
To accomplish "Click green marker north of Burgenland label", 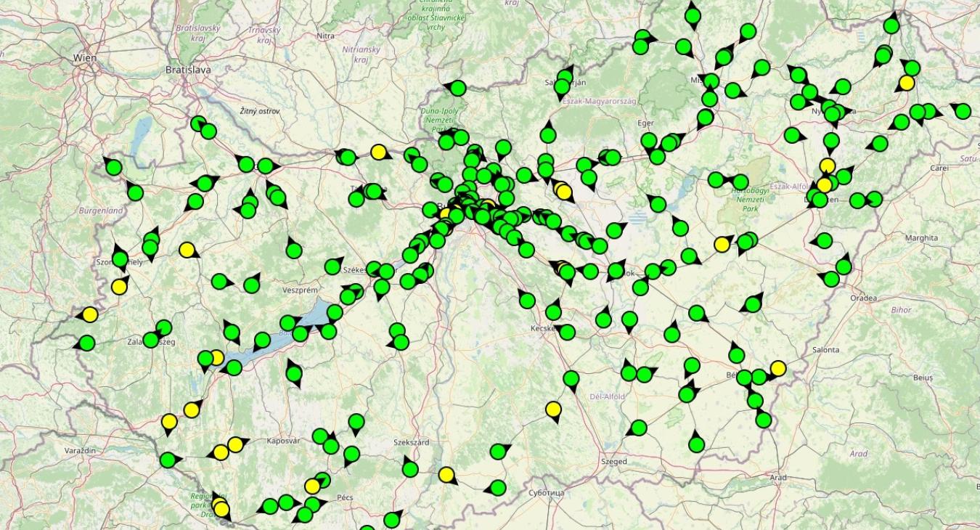I will coord(113,168).
